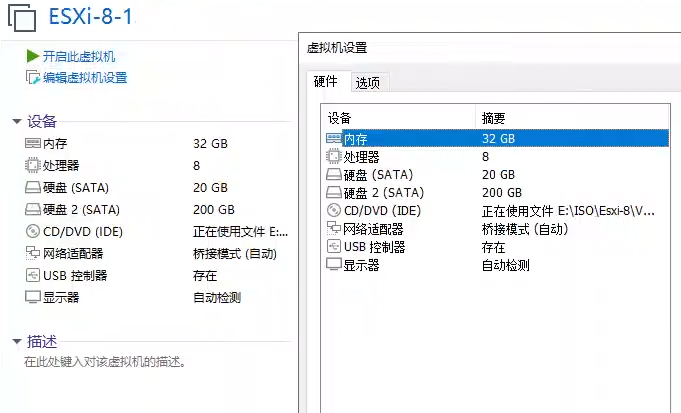Click 处理器 label in the left panel
The width and height of the screenshot is (681, 413).
[61, 165]
